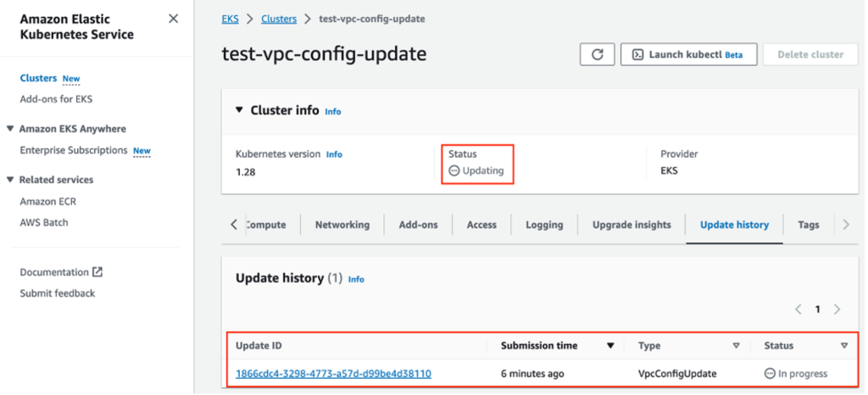868x395 pixels.
Task: Collapse the Amazon EKS Anywhere section
Action: (10, 128)
